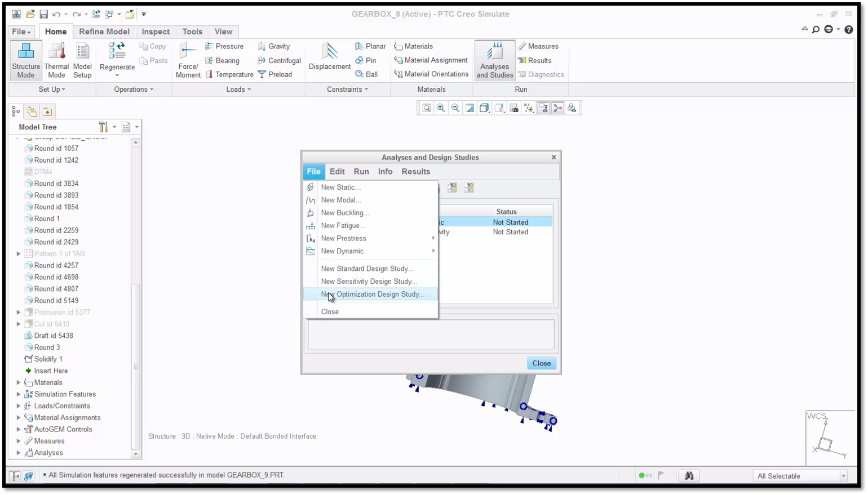Add a Centrifugal load

pos(280,60)
